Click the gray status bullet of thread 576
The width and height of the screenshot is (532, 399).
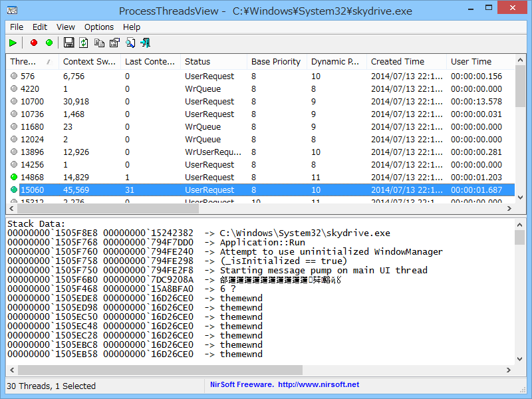(x=14, y=76)
